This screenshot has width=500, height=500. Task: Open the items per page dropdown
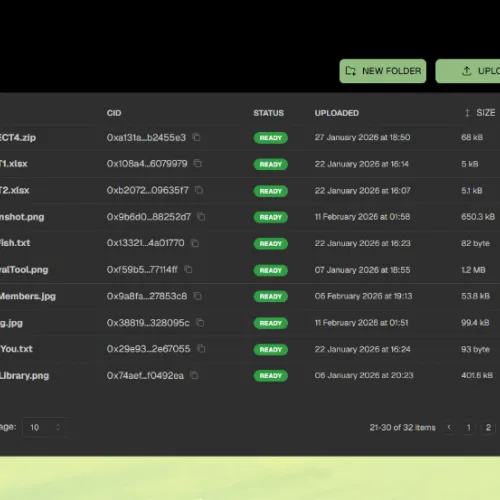point(45,427)
